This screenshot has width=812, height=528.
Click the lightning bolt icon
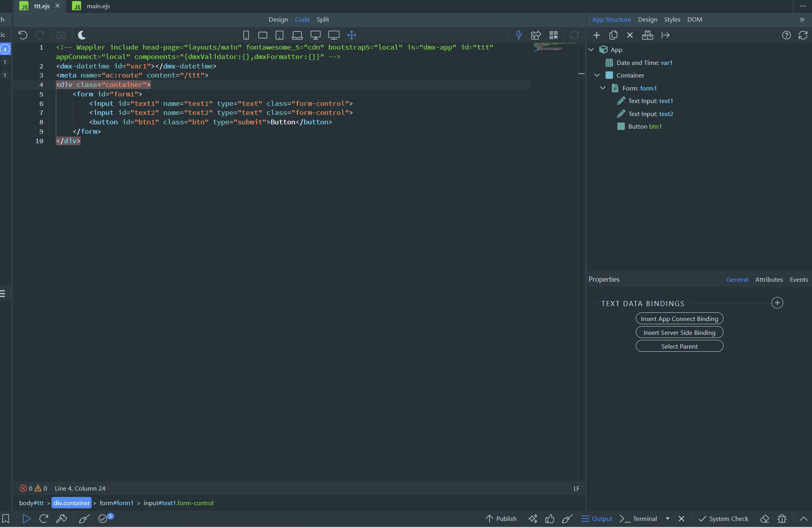[x=519, y=35]
